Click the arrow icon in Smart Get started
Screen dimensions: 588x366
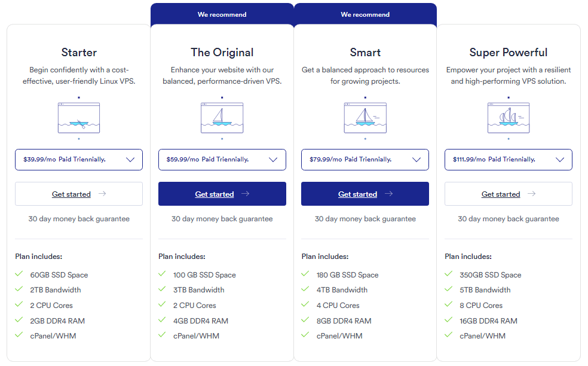389,194
